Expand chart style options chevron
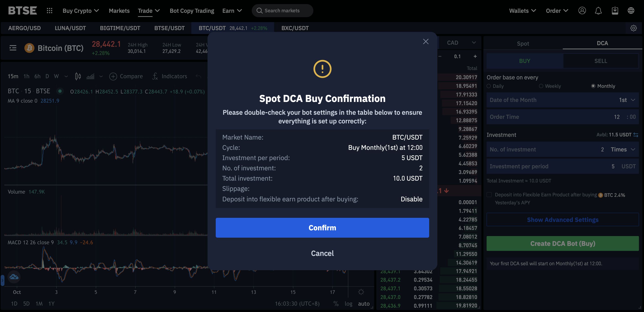The image size is (644, 312). coord(101,76)
